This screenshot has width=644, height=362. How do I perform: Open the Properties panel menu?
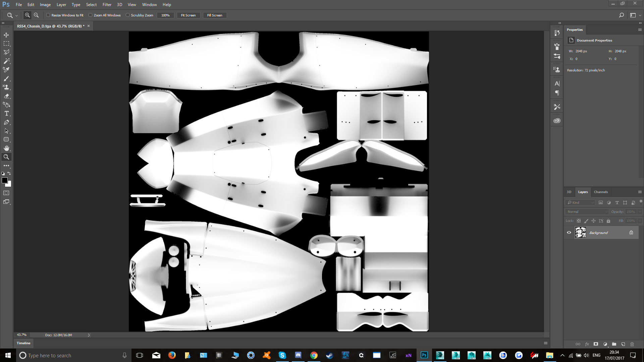coord(640,29)
